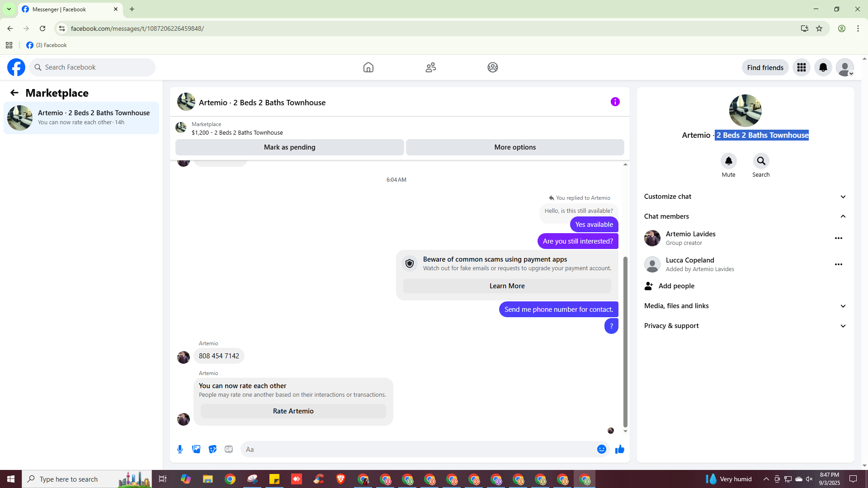This screenshot has height=488, width=868.
Task: Open options for Artemio Lavides member
Action: 839,238
